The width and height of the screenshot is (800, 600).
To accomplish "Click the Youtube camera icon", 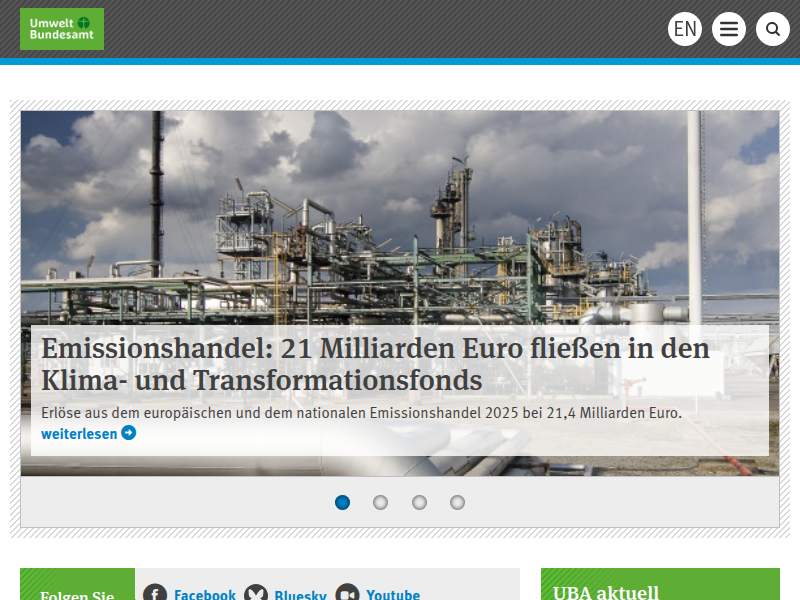I will click(x=347, y=594).
